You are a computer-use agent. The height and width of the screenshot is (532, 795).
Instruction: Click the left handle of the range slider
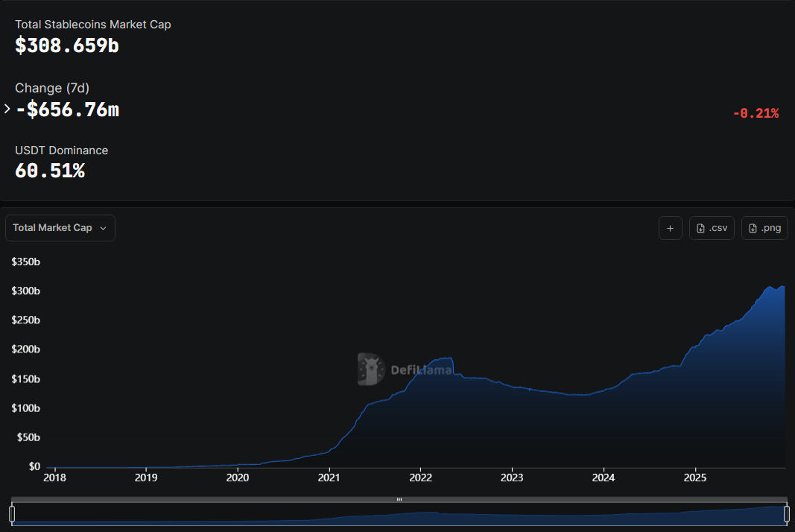[12, 513]
